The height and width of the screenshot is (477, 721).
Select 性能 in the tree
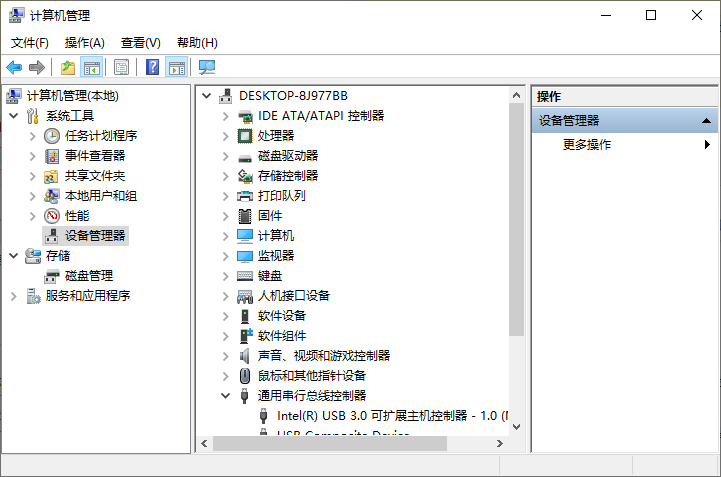point(77,216)
